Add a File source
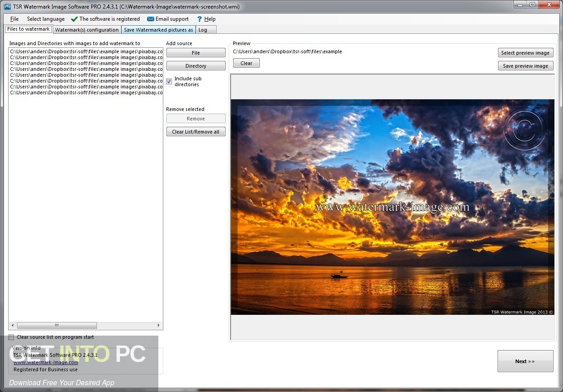Screen dimensions: 563x392 point(196,53)
